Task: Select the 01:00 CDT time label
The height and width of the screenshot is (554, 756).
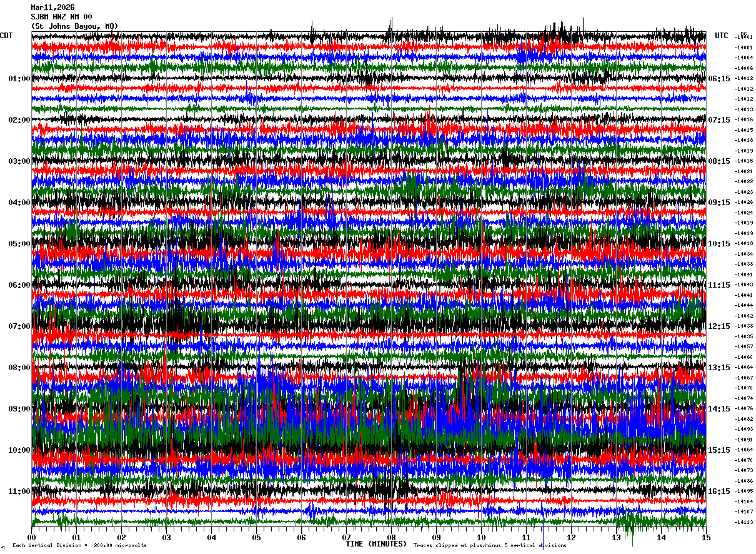Action: click(x=19, y=79)
